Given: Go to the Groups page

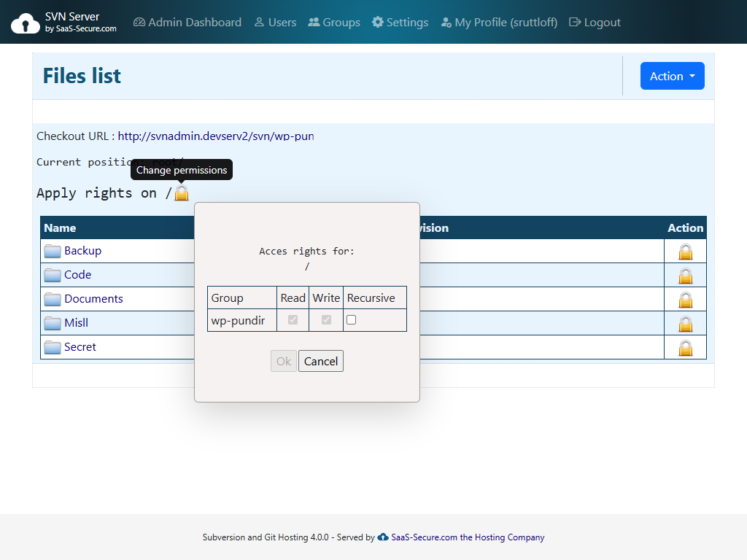Looking at the screenshot, I should [333, 22].
